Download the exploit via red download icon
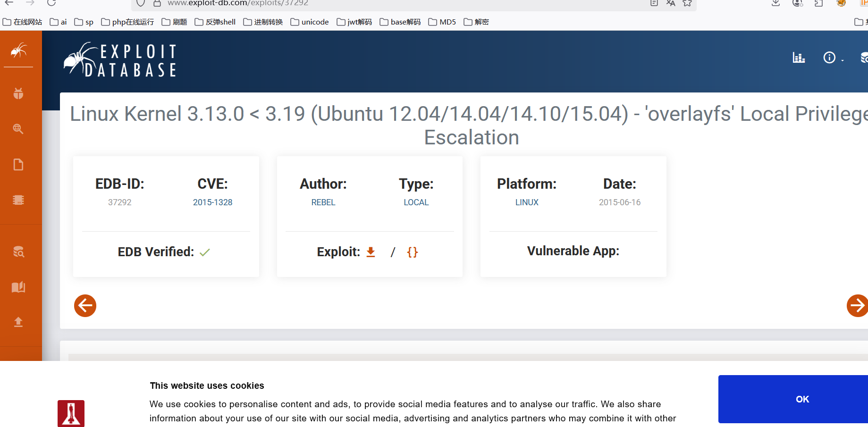 click(371, 252)
